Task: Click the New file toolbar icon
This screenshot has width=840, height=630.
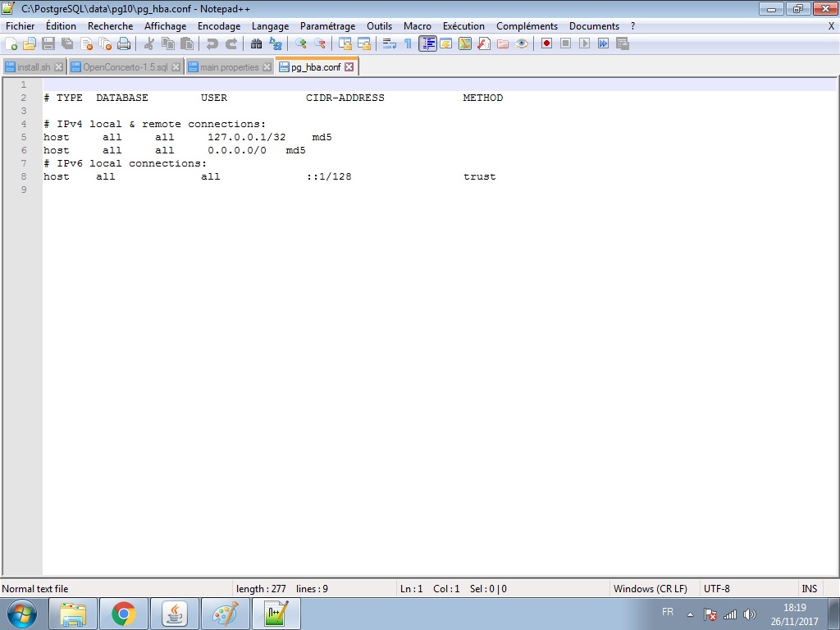Action: pos(11,43)
